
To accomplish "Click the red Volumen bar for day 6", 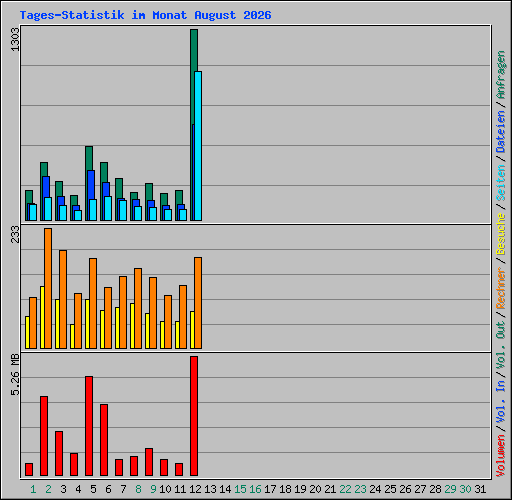I will [104, 440].
